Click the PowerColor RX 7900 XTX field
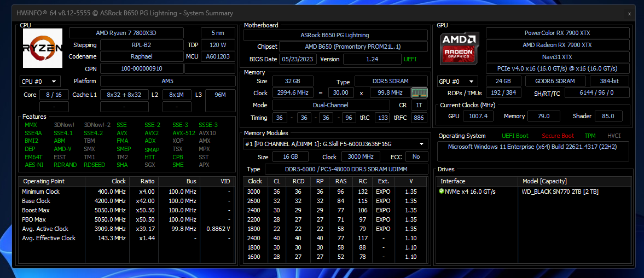Image resolution: width=644 pixels, height=278 pixels. point(557,33)
